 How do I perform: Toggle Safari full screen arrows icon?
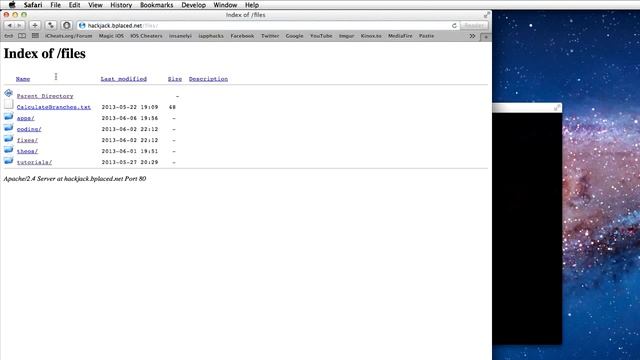[x=487, y=15]
